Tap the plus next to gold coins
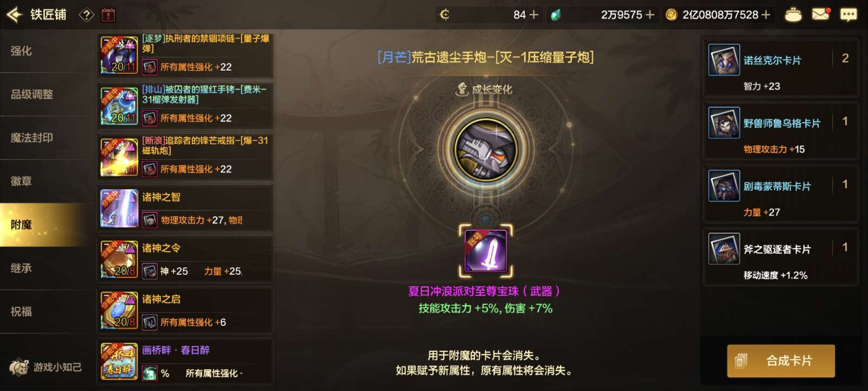This screenshot has width=868, height=391. (765, 15)
